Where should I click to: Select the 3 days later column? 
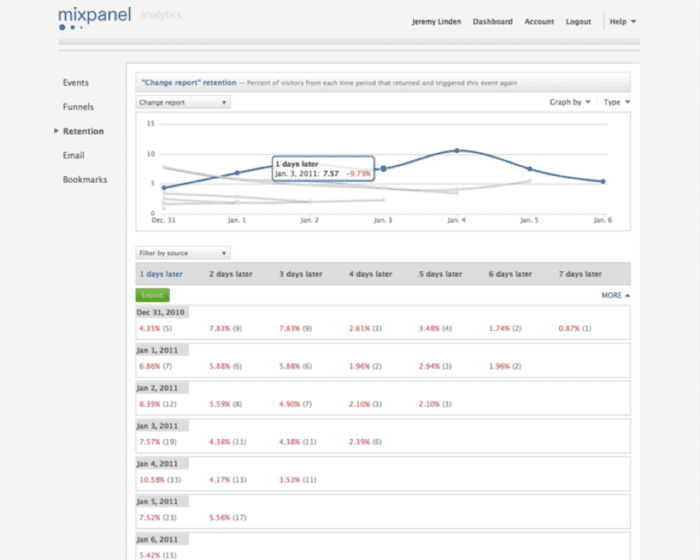click(x=300, y=274)
